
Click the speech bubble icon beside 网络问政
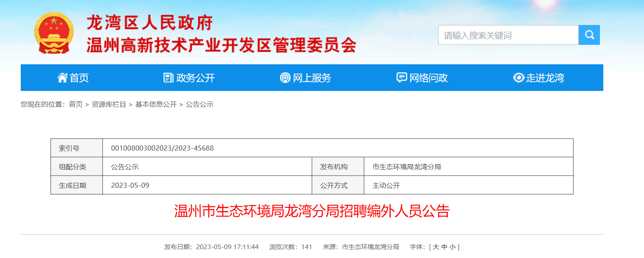point(401,78)
